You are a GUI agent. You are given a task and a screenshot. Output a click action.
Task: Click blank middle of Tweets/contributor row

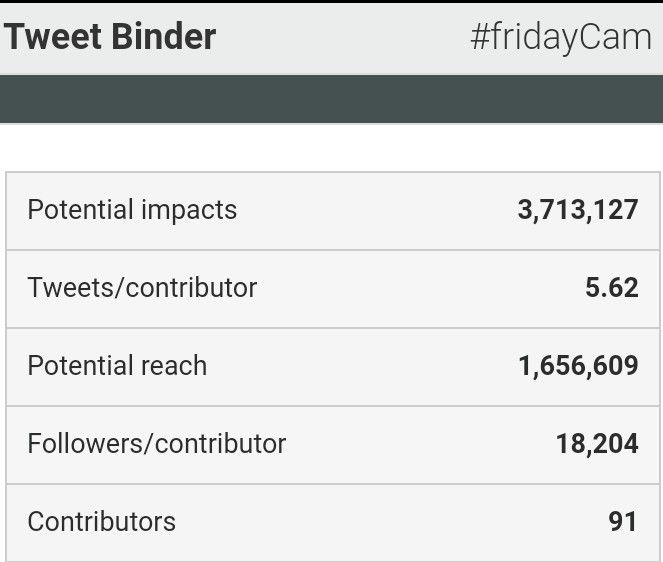coord(420,288)
